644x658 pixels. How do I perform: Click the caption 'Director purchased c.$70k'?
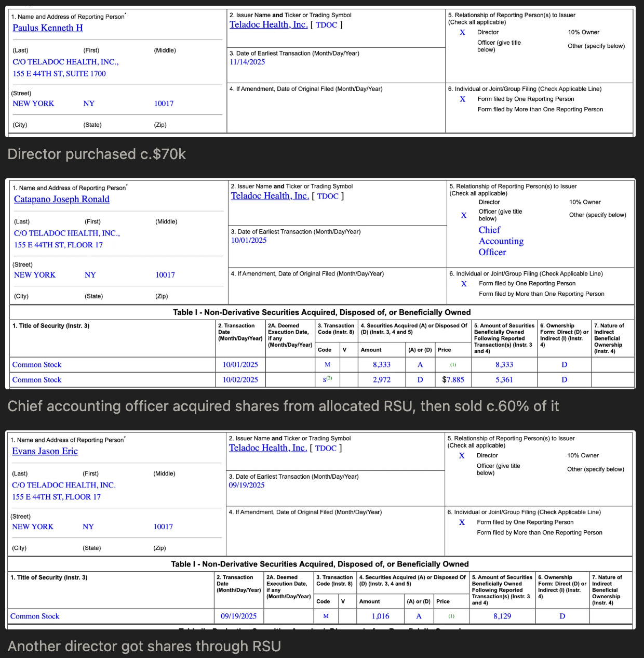point(97,154)
